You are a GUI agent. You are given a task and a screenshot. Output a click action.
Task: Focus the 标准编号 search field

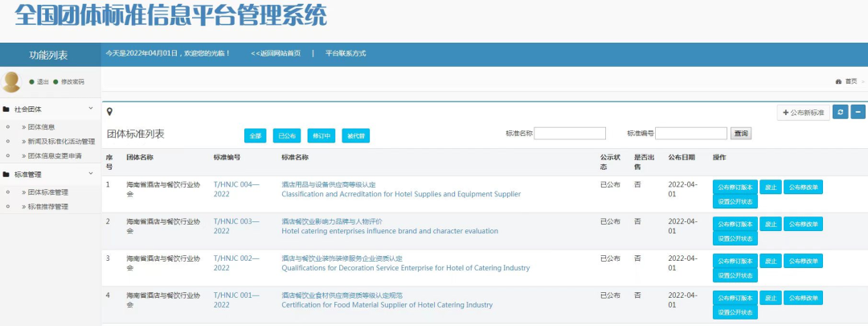click(x=691, y=134)
